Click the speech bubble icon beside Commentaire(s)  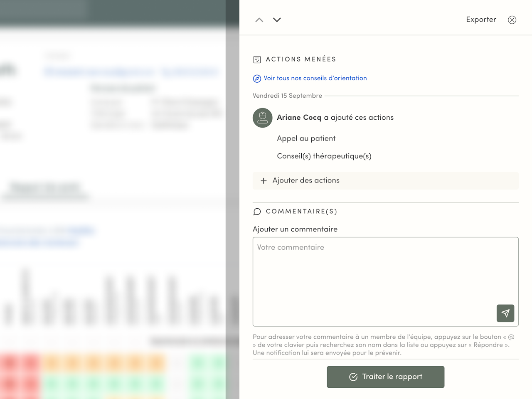pos(257,212)
